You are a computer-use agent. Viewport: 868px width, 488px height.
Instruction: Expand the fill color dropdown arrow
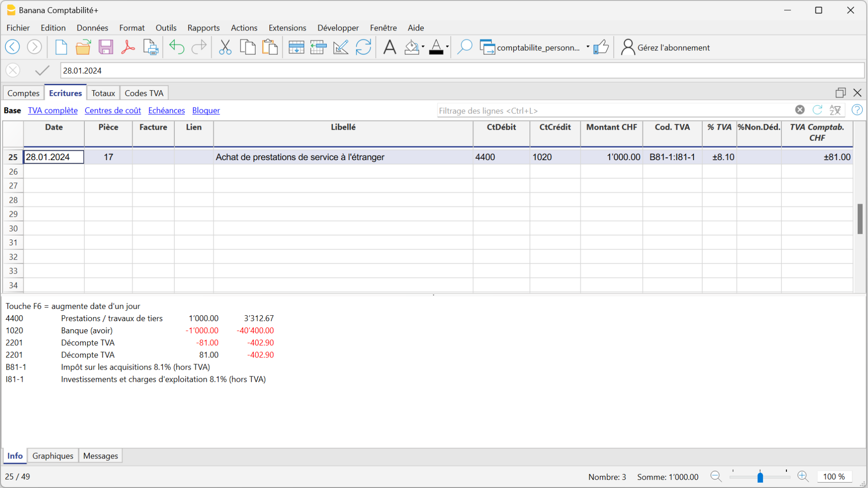(423, 47)
